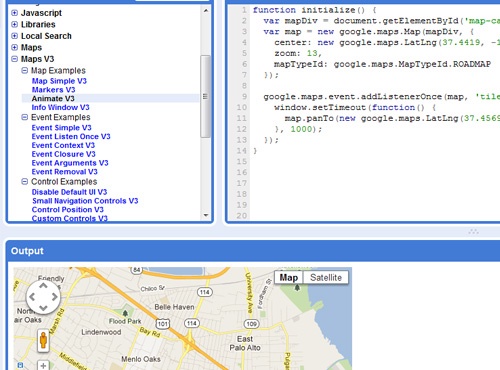Click Menlo Oaks map label
The width and height of the screenshot is (500, 370).
point(141,359)
